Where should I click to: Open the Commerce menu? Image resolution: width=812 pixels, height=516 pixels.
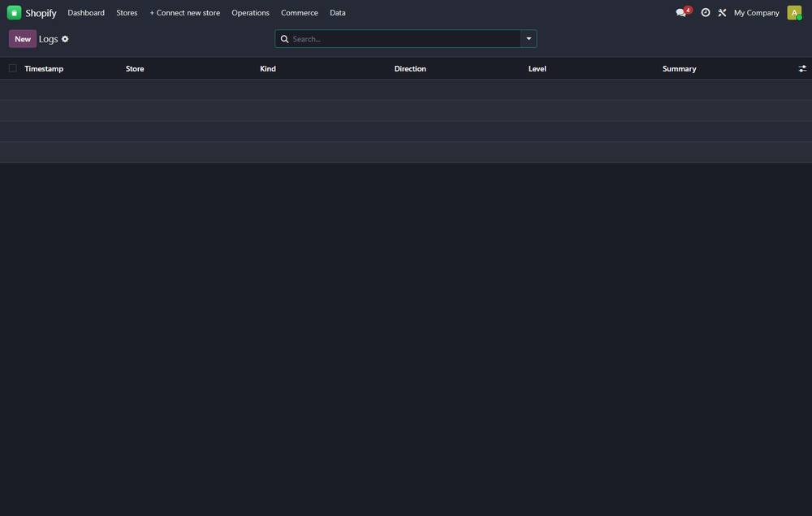coord(300,12)
